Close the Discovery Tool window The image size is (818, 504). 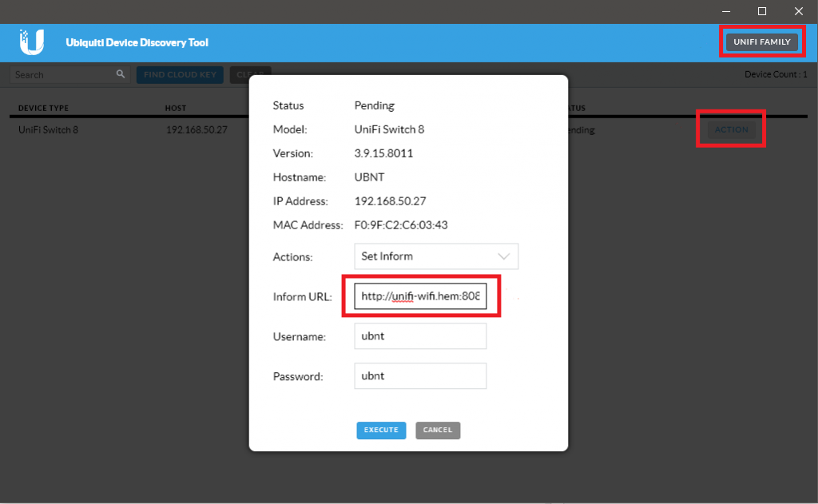click(798, 11)
